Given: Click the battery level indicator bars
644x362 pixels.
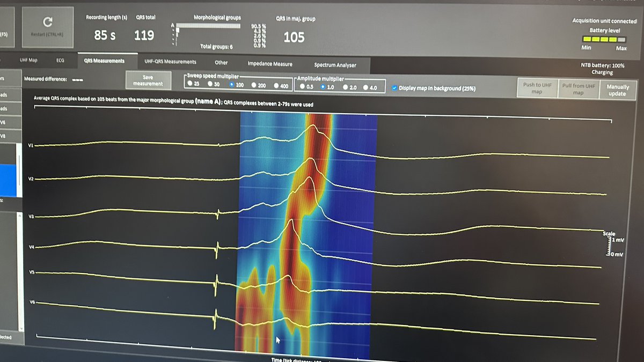Looking at the screenshot, I should [604, 39].
